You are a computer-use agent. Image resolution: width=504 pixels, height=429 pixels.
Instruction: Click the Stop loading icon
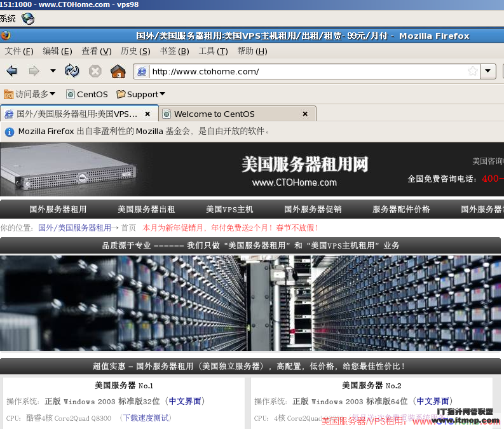95,71
